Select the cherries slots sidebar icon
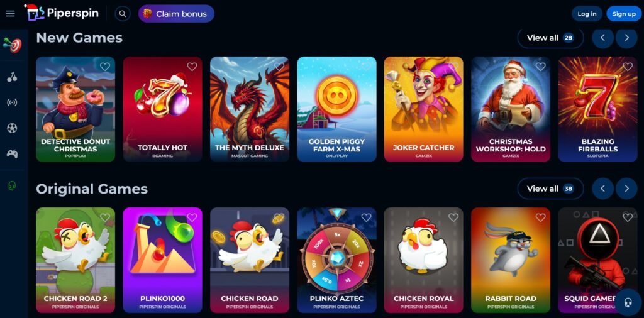The height and width of the screenshot is (318, 644). pos(13,77)
